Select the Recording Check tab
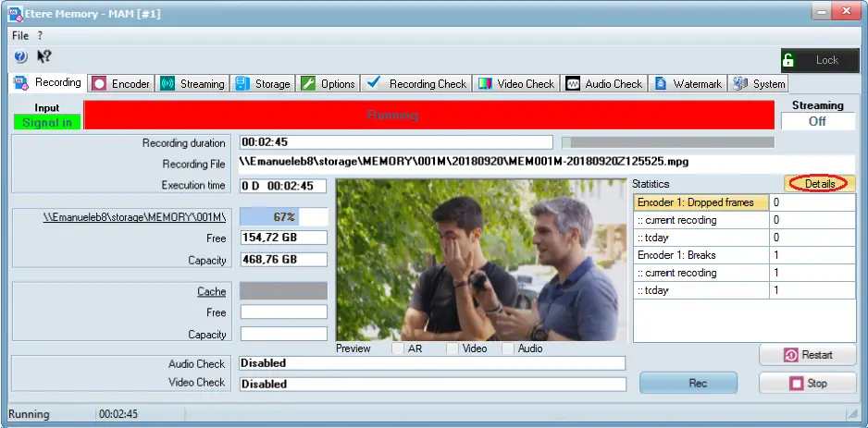Image resolution: width=868 pixels, height=428 pixels. tap(417, 84)
